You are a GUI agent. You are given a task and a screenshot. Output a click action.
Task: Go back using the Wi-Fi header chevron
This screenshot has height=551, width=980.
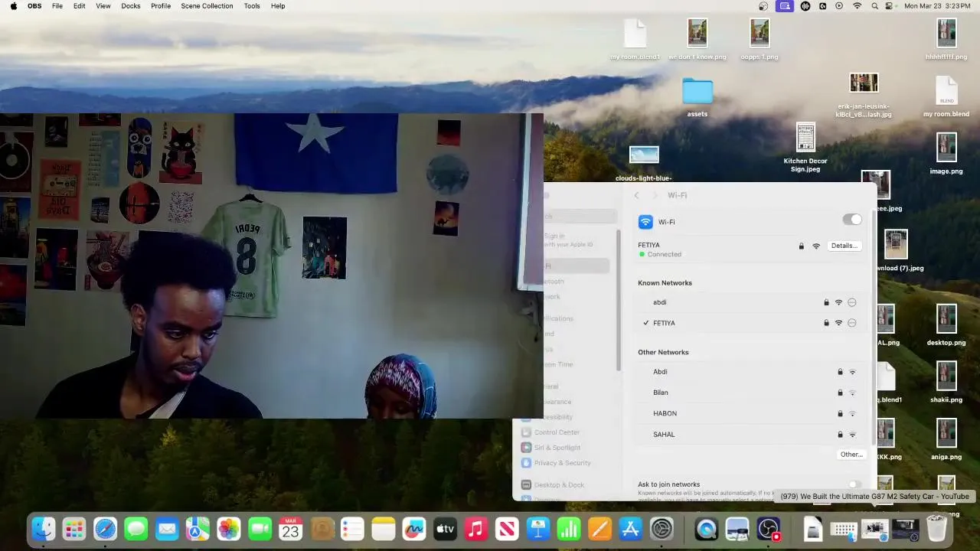point(636,196)
